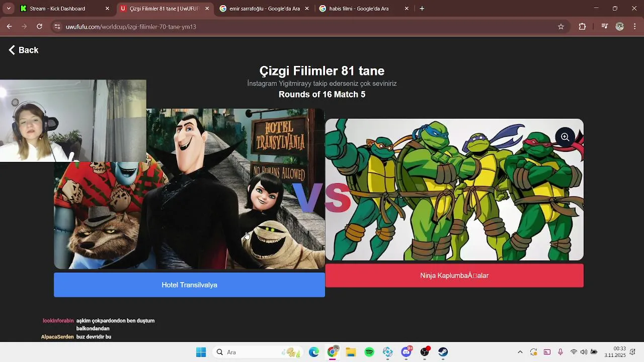Click Rounds of 16 Match 5 text
Viewport: 644px width, 362px height.
pyautogui.click(x=322, y=95)
